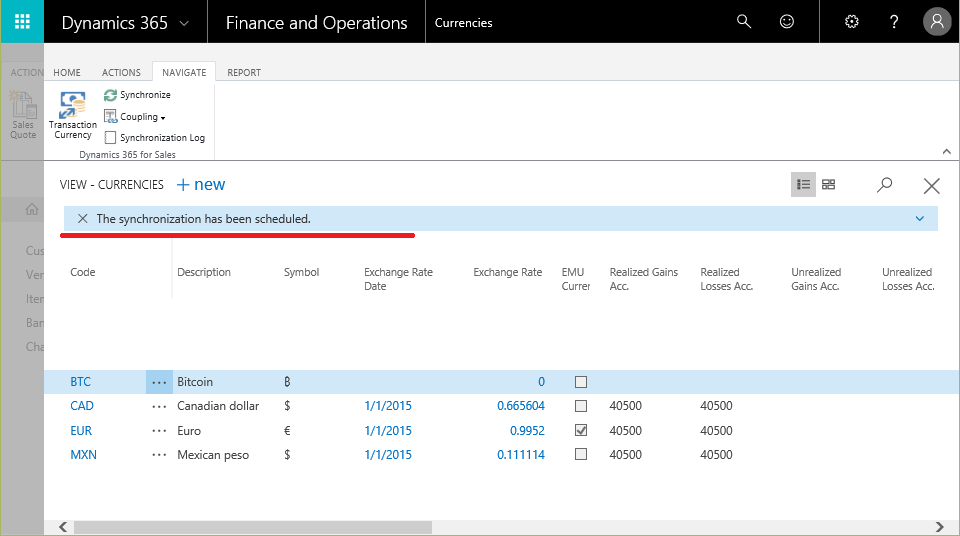
Task: Click the search magnifier in top bar
Action: point(743,22)
